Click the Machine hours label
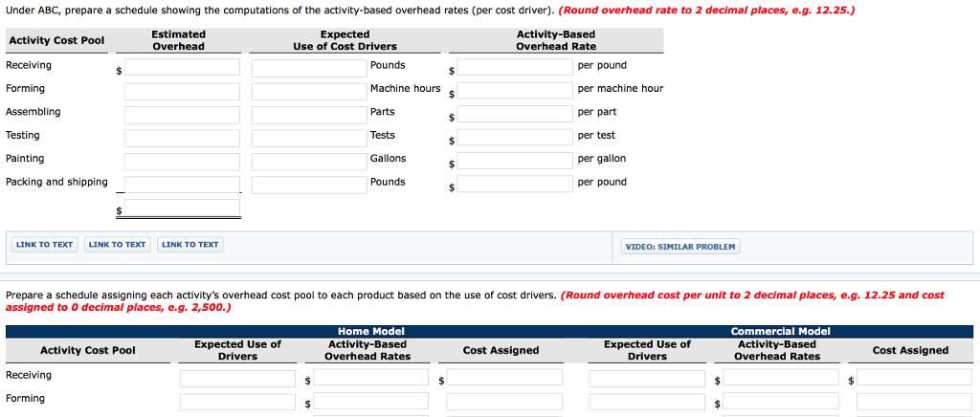980x417 pixels. (405, 89)
